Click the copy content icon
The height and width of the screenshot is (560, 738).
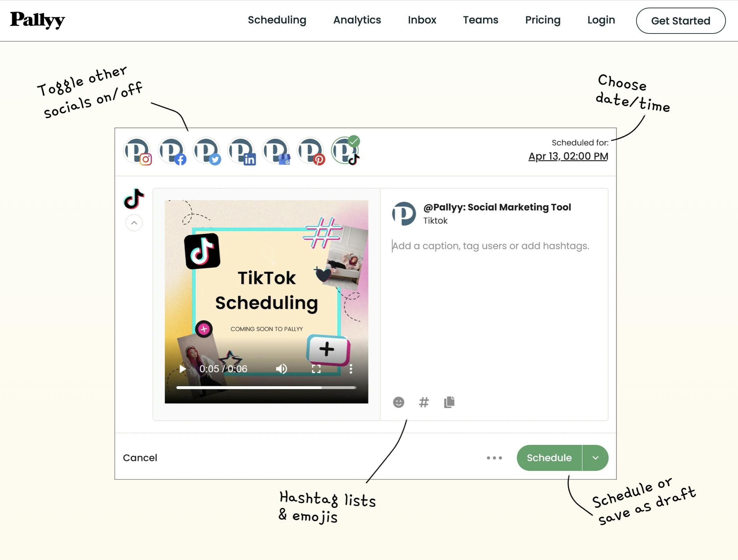coord(450,402)
